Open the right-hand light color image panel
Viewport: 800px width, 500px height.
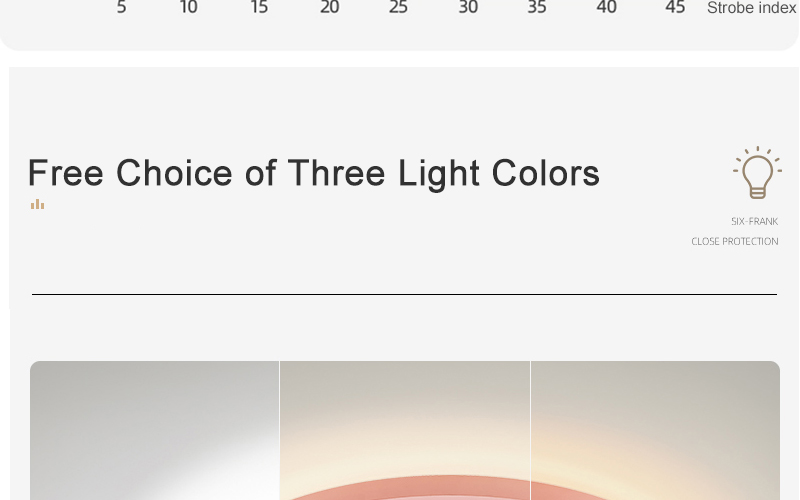(655, 431)
